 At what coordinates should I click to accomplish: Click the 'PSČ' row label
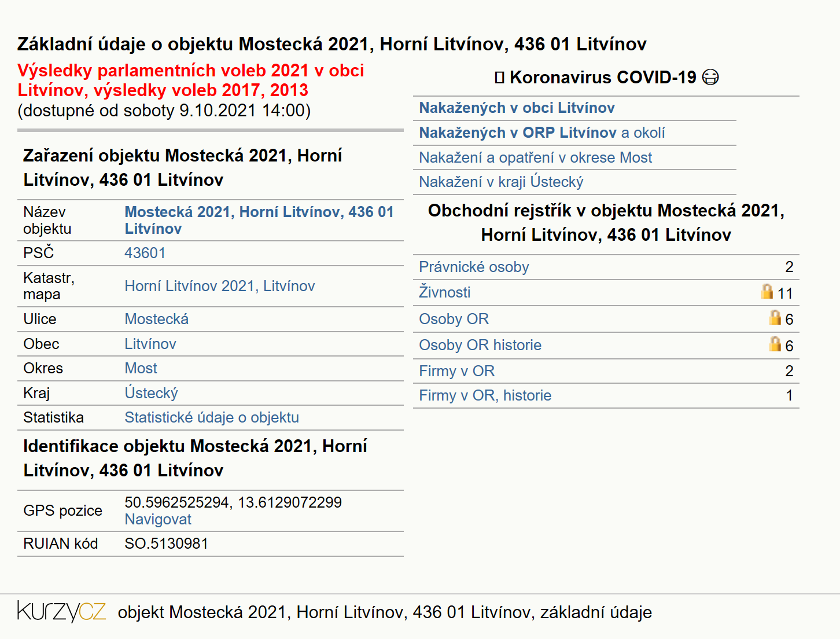point(39,253)
